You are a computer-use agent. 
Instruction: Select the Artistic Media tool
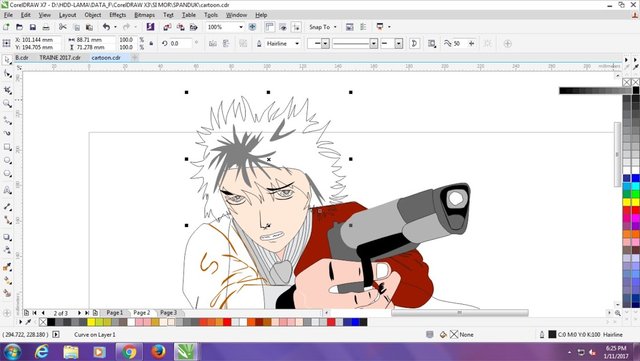click(x=7, y=133)
